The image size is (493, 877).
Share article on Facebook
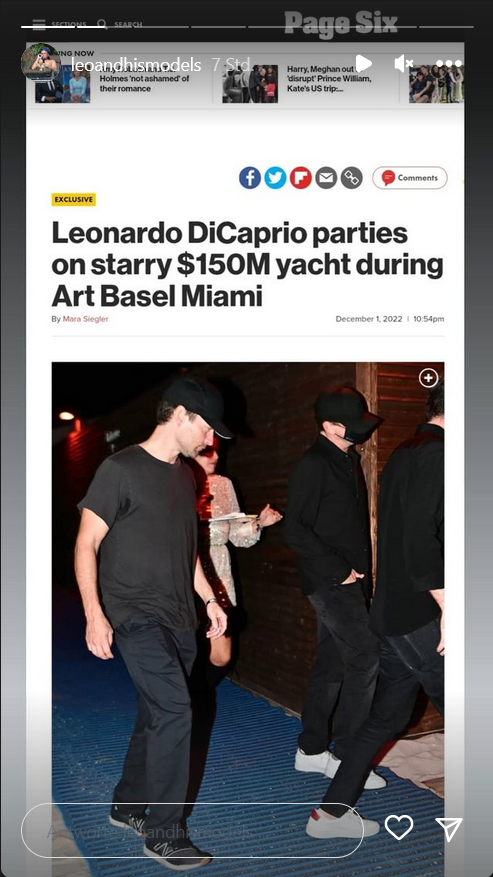click(250, 178)
